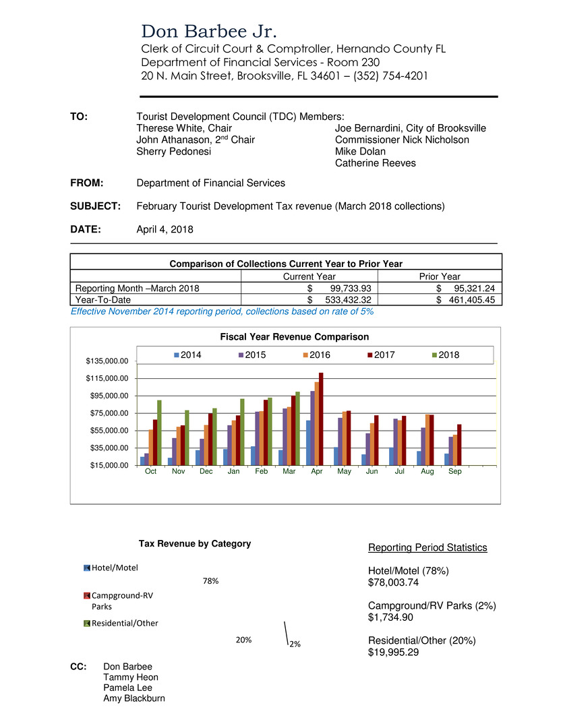Viewport: 563px width, 728px height.
Task: Select the 78% pie chart label
Action: [210, 581]
